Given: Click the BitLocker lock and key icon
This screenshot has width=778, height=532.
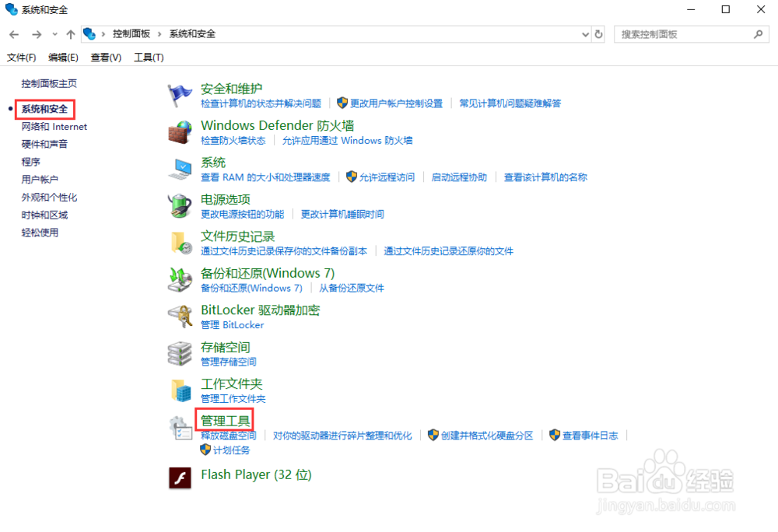Looking at the screenshot, I should (x=179, y=317).
